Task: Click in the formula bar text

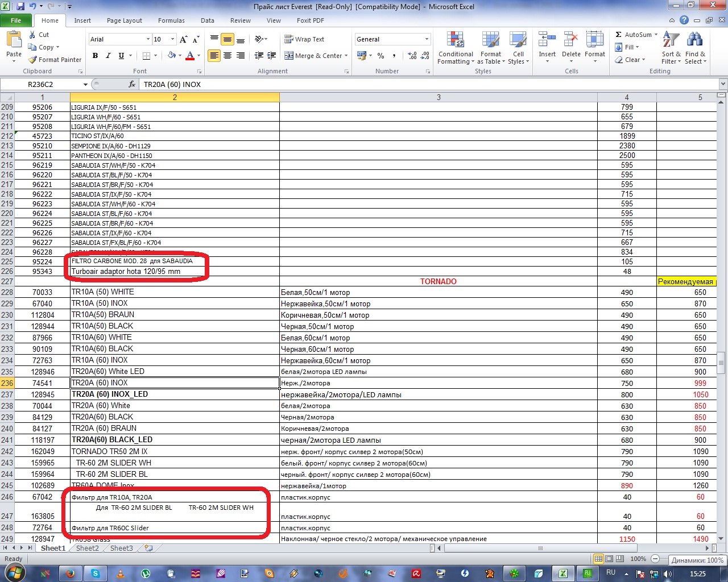Action: coord(429,84)
